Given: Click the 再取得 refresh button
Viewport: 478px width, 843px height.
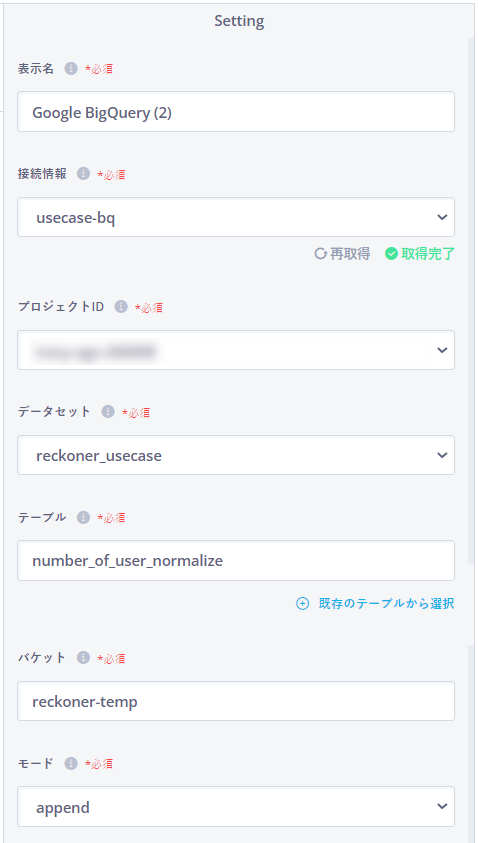Looking at the screenshot, I should [343, 254].
